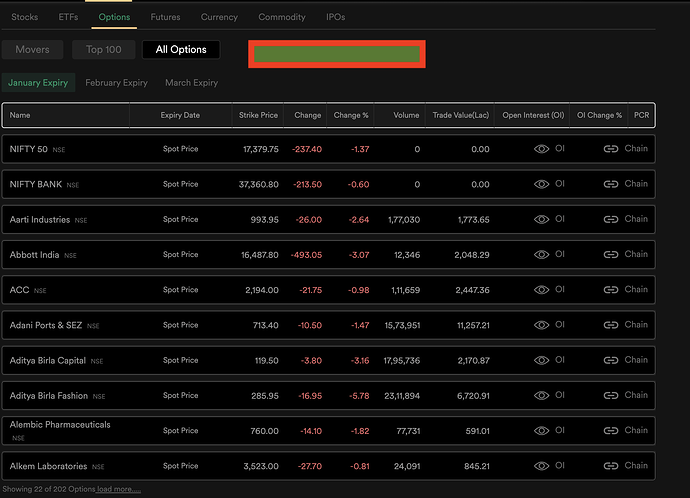Open OI eye icon for Aditya Birla Capital
Screen dimensions: 690x498
[x=541, y=360]
